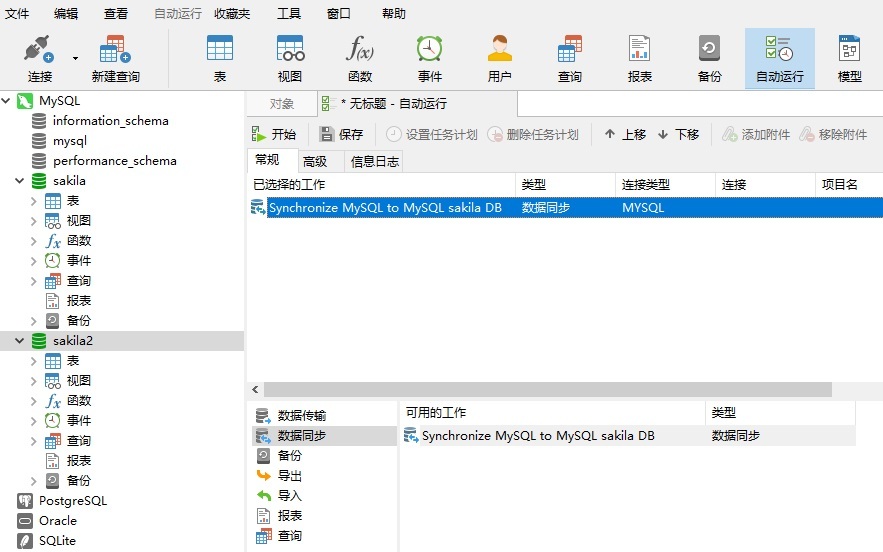Click the 开始 start button

click(274, 134)
